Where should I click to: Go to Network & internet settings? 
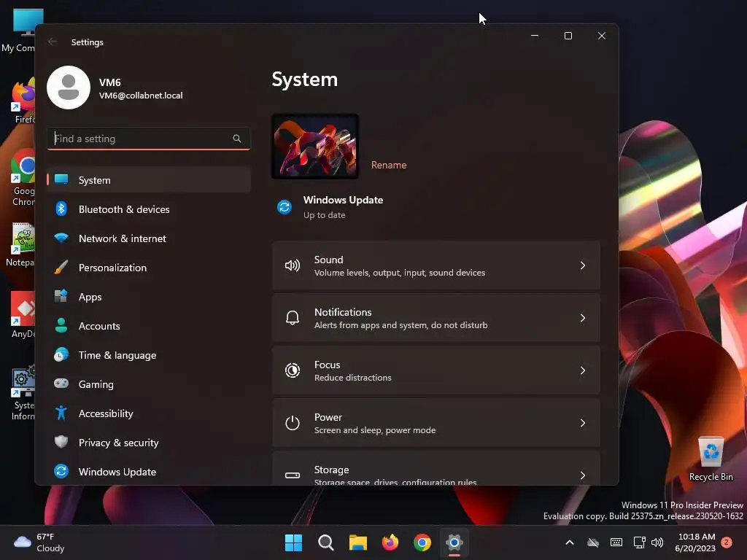point(149,238)
